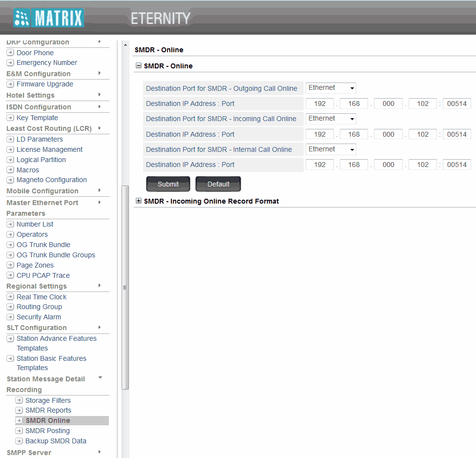Expand Least Cost Routing (LCR) group
476x458 pixels.
pos(100,128)
